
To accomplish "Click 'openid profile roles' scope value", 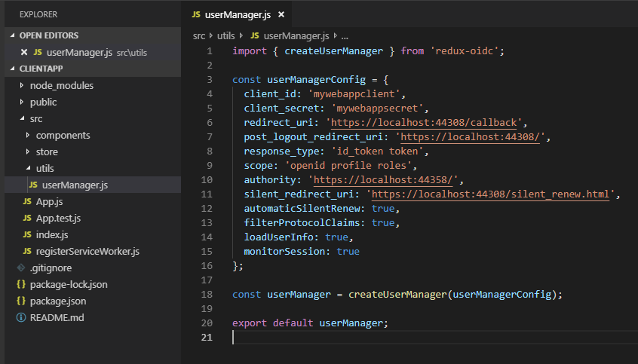I will coord(348,166).
